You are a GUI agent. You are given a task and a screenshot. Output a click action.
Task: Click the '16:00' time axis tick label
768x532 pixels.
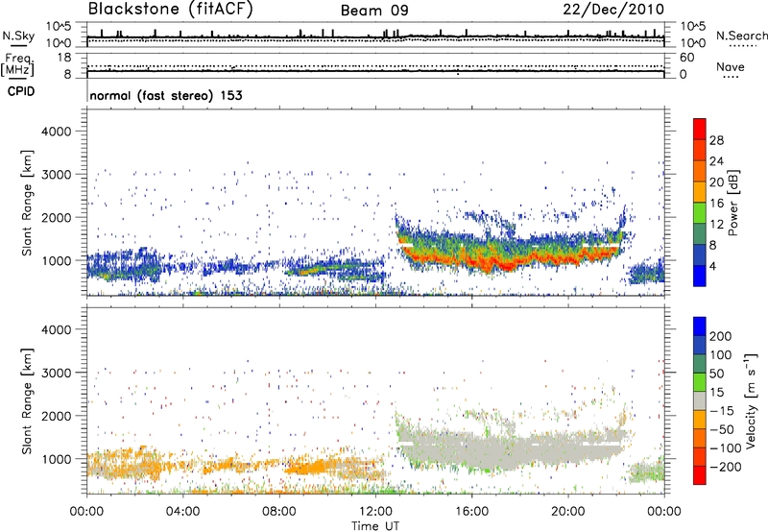click(x=471, y=512)
